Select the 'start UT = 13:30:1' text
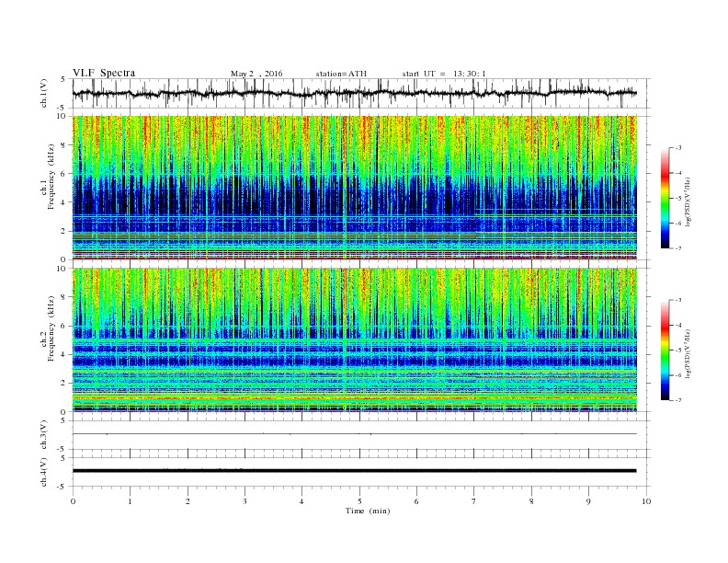The width and height of the screenshot is (728, 563). (x=444, y=74)
